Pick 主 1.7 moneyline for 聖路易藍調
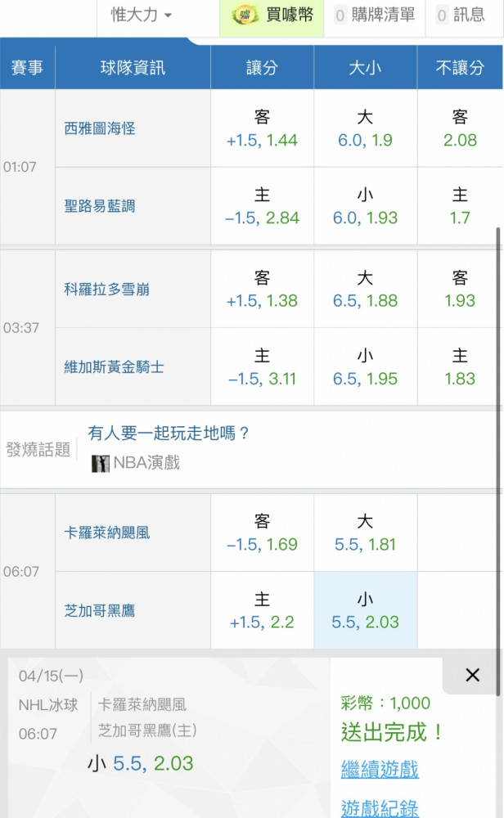504x818 pixels. pyautogui.click(x=460, y=206)
